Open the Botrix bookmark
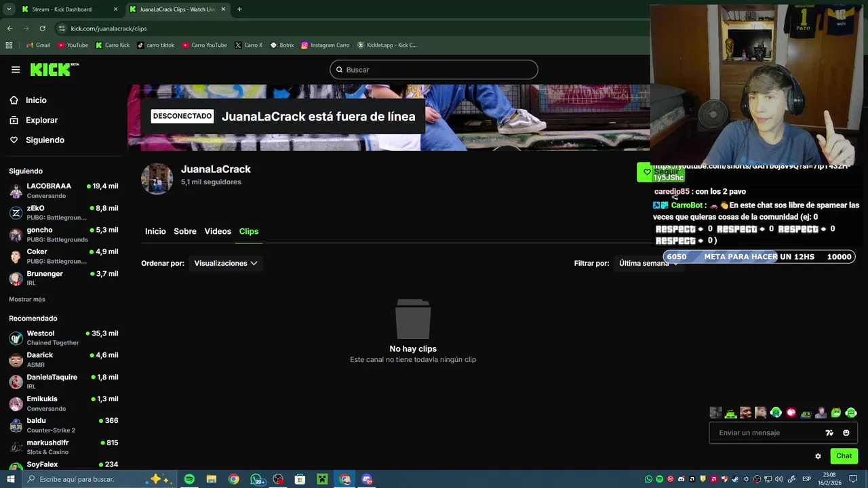 pyautogui.click(x=281, y=45)
